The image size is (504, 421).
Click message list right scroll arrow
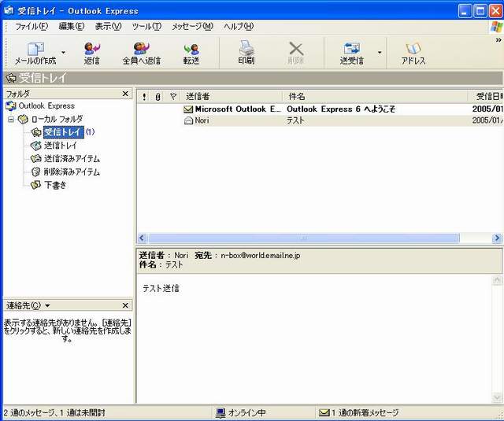coord(497,238)
